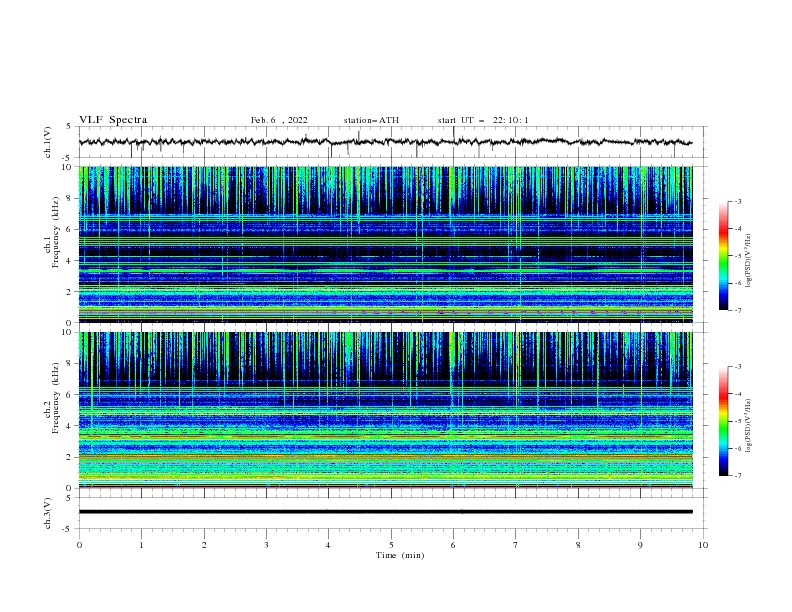
Task: Click the "5" tick on the time axis
Action: (x=391, y=545)
